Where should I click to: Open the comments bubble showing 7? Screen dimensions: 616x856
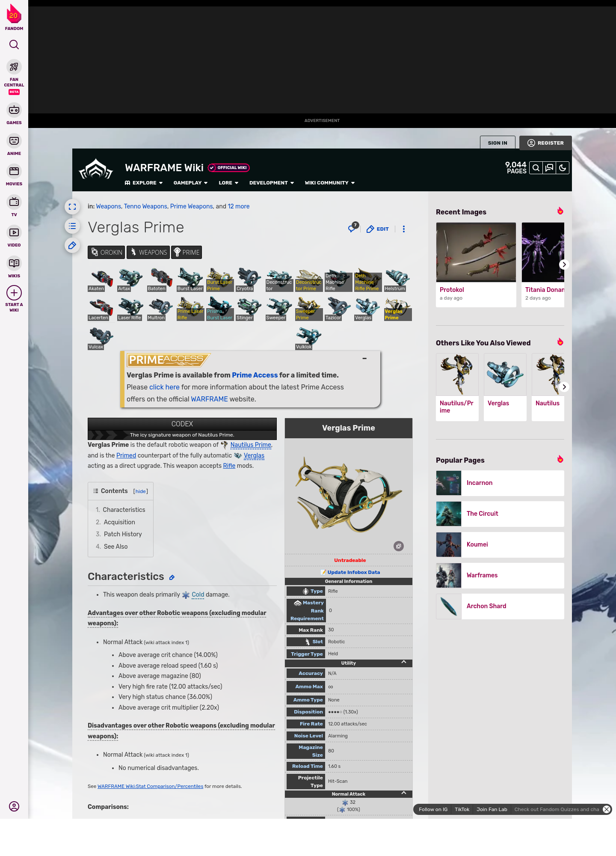(x=353, y=228)
